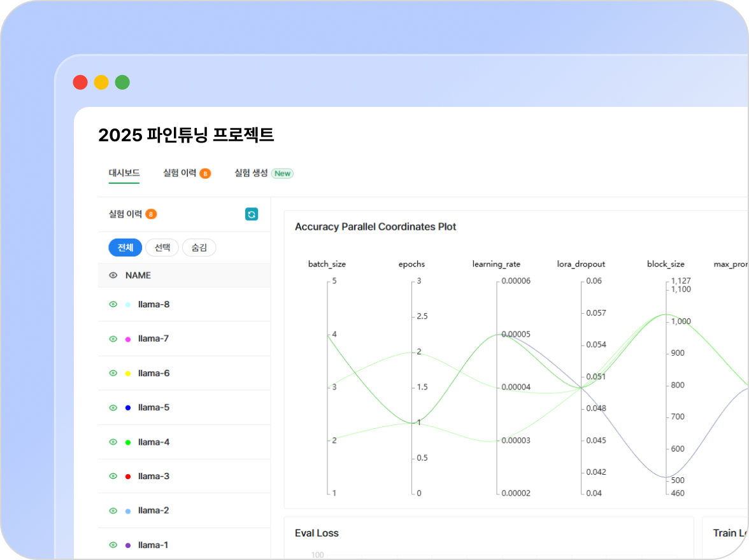Click the green macOS window button
This screenshot has width=749, height=560.
click(122, 82)
